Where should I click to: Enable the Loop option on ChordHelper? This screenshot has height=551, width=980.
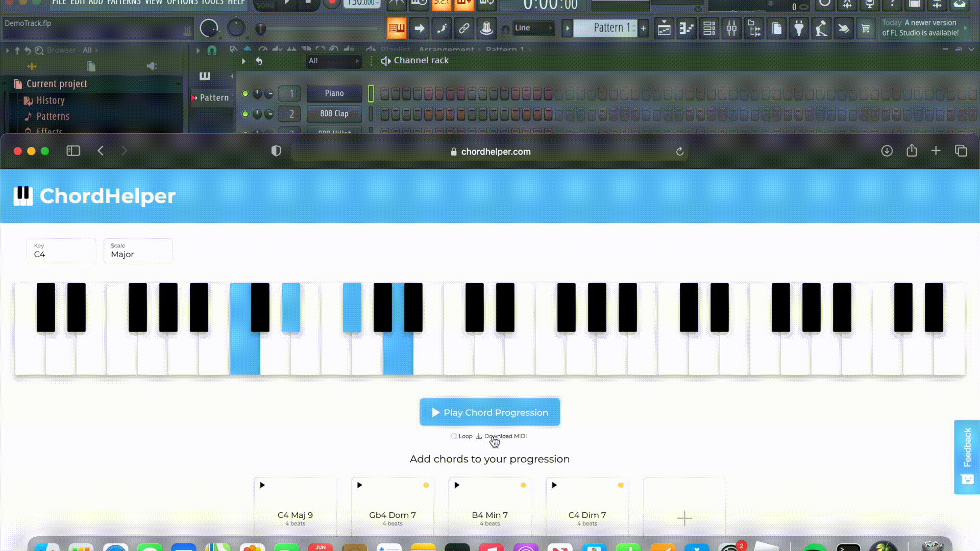click(454, 436)
